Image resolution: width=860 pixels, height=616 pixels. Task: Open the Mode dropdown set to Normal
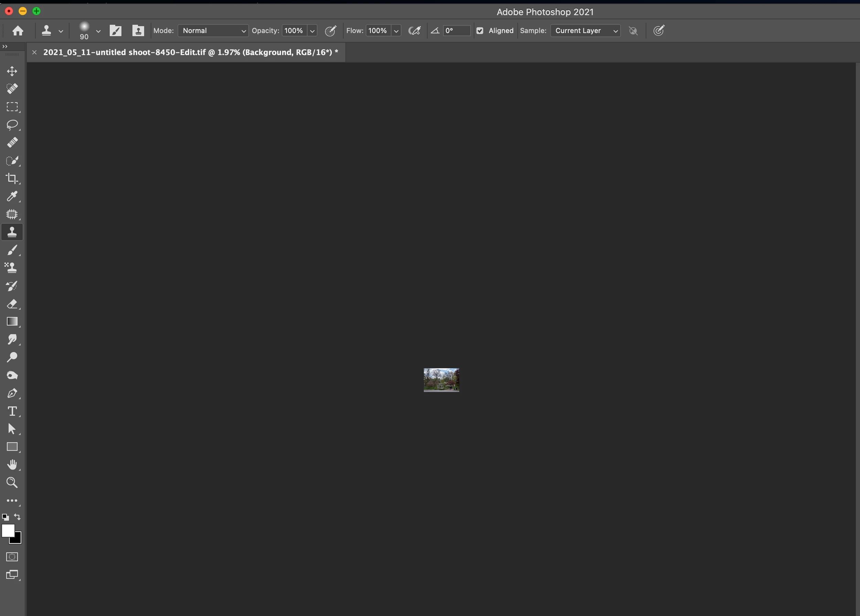[x=213, y=31]
